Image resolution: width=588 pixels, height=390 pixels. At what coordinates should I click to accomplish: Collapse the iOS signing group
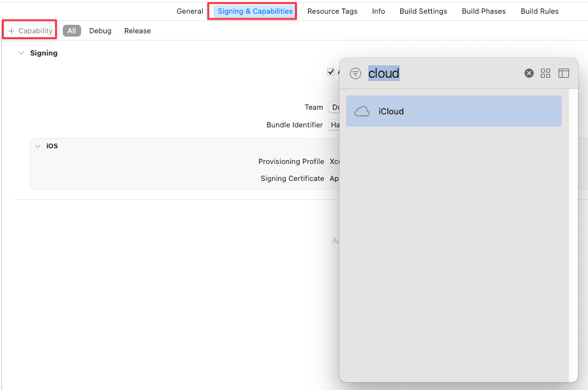(x=37, y=146)
